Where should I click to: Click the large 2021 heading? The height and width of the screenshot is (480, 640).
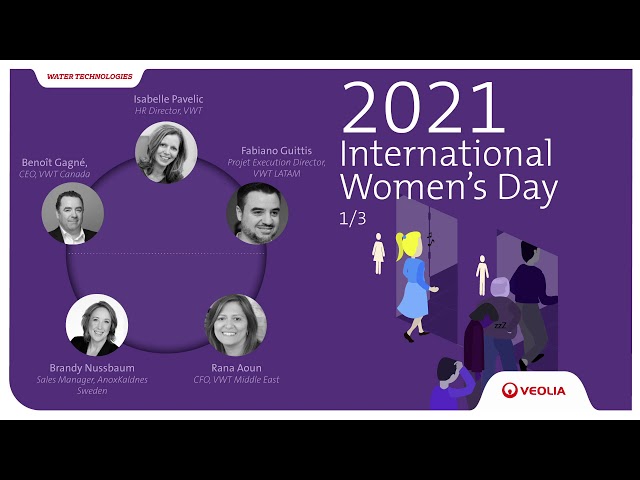coord(423,107)
